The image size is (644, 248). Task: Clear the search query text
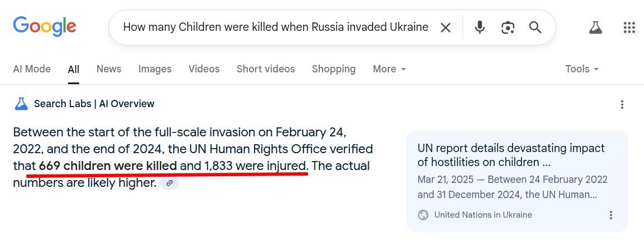[446, 27]
